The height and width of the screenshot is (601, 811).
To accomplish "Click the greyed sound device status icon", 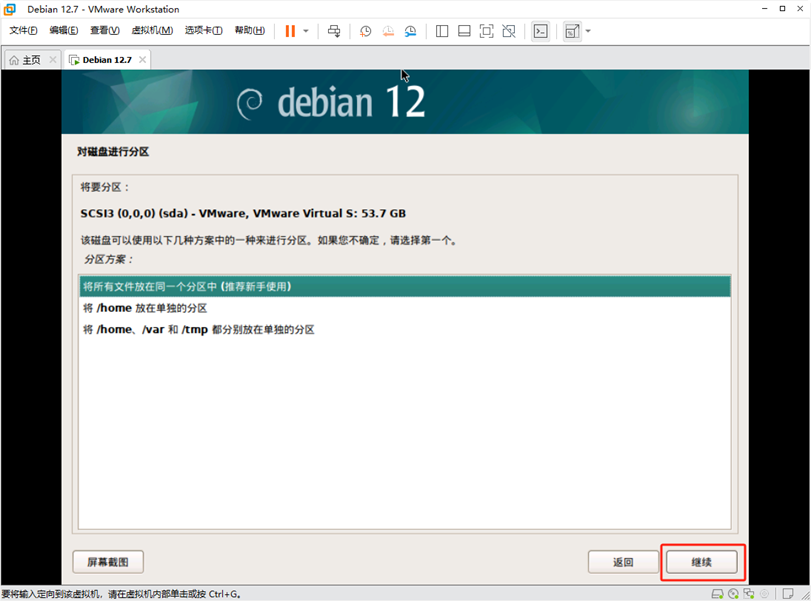I will coord(764,594).
